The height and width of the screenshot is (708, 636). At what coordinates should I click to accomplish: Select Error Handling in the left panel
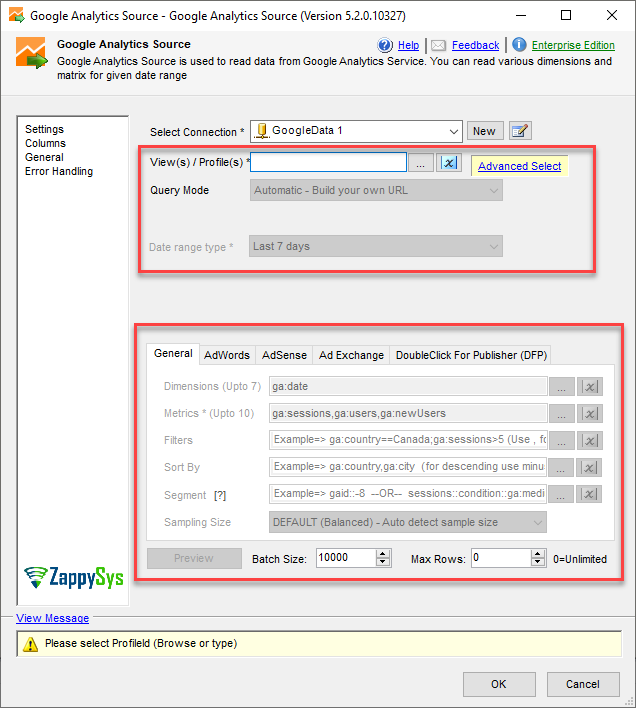click(x=59, y=171)
